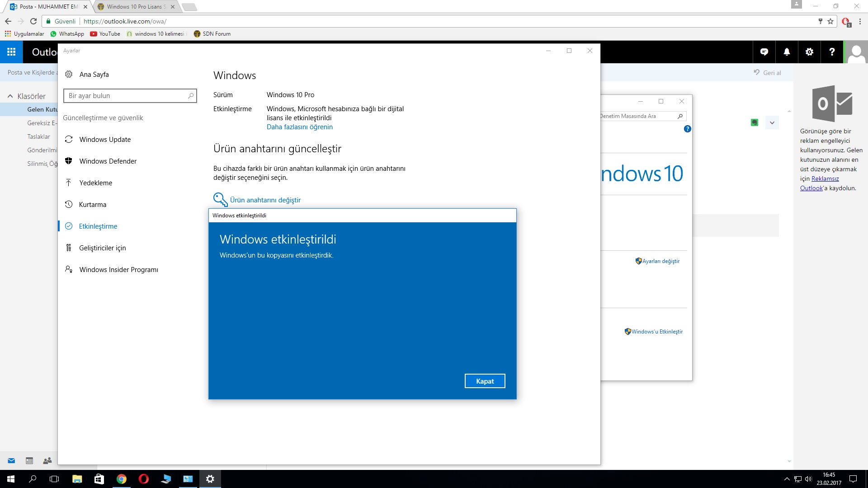
Task: Click the green Evernote icon in Outlook
Action: [754, 122]
